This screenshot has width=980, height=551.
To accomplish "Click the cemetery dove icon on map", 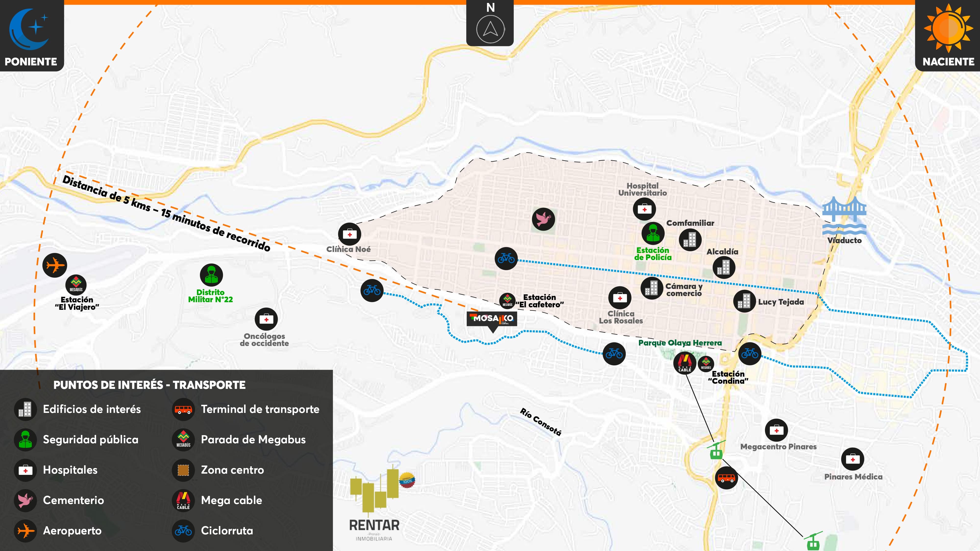I will tap(543, 219).
